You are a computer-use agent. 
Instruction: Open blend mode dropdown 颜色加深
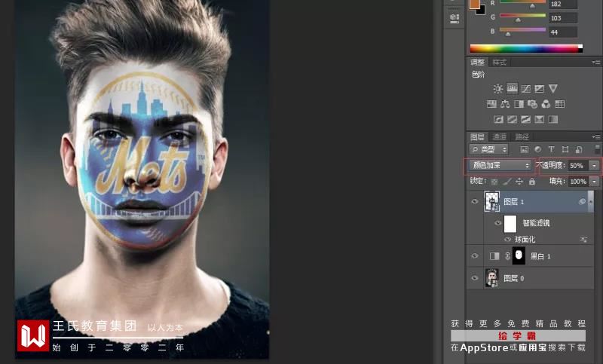pyautogui.click(x=500, y=165)
